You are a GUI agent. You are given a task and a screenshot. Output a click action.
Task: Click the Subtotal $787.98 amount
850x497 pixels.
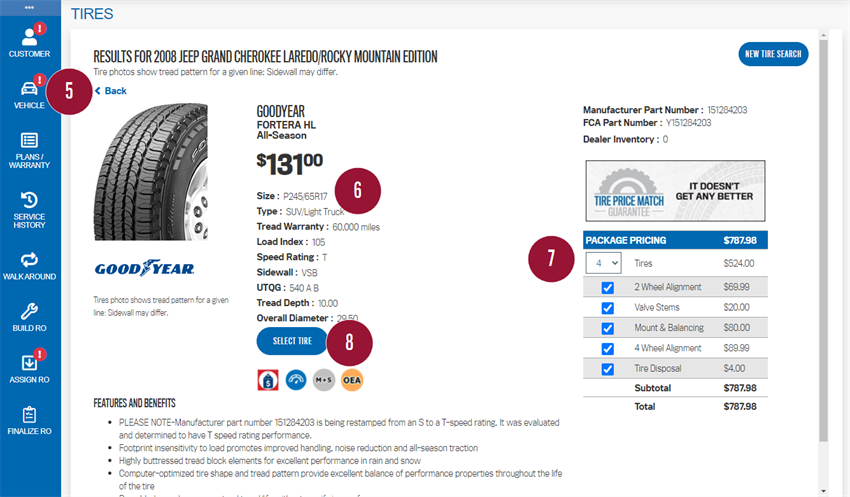pyautogui.click(x=740, y=388)
